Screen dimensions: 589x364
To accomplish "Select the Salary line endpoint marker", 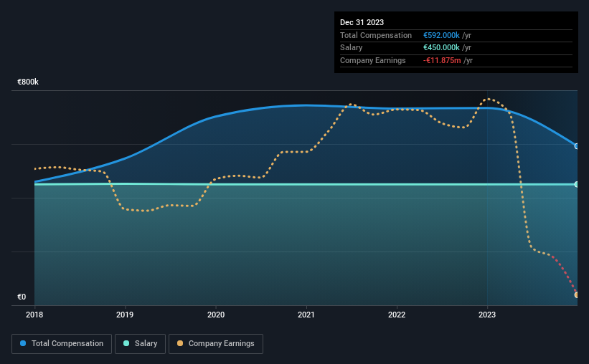I will pyautogui.click(x=577, y=184).
